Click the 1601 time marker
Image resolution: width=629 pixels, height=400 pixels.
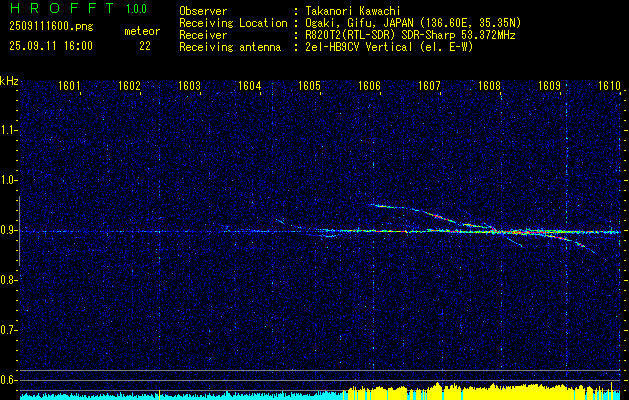tap(69, 86)
